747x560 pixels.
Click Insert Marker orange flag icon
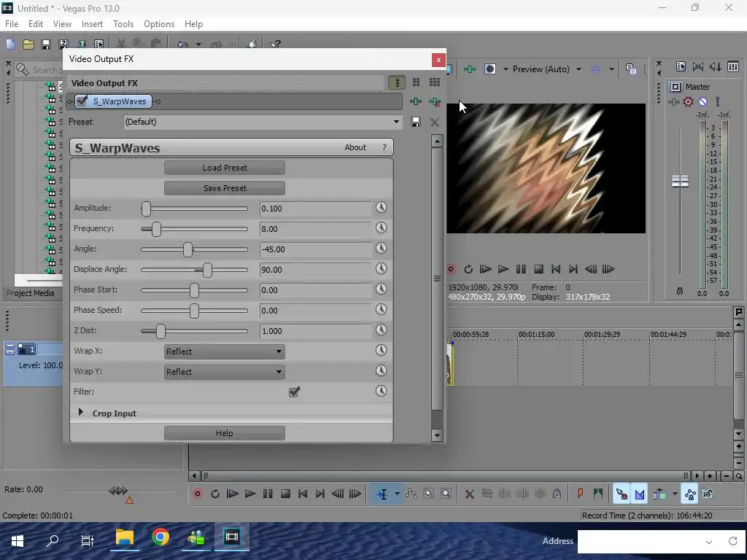[x=580, y=494]
